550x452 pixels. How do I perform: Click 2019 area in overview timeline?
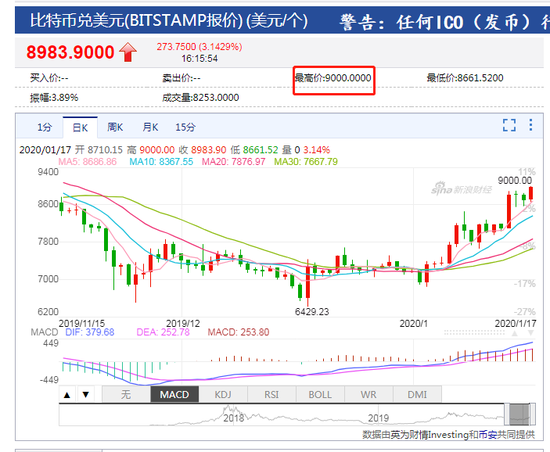378,418
